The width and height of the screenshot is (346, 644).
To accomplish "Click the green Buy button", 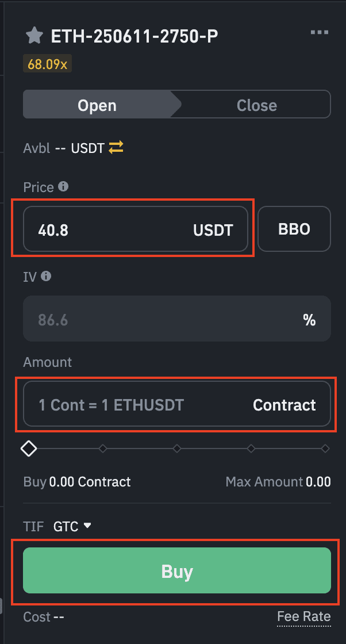I will coord(176,571).
